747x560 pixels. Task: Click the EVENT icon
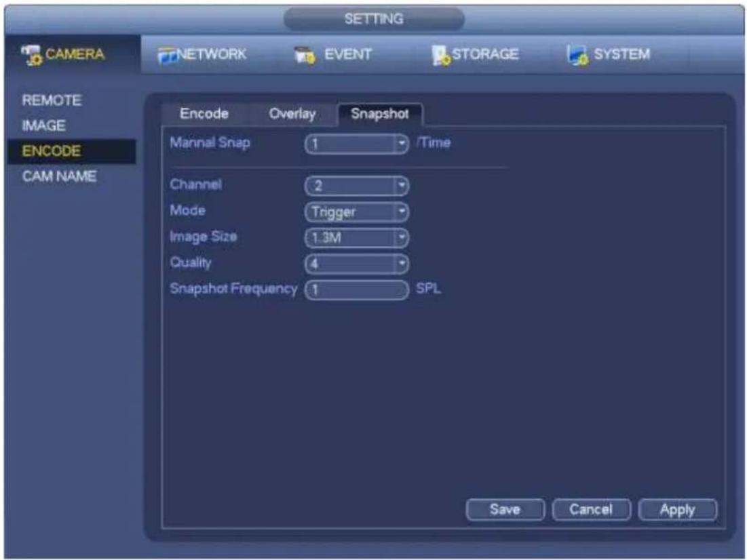305,55
